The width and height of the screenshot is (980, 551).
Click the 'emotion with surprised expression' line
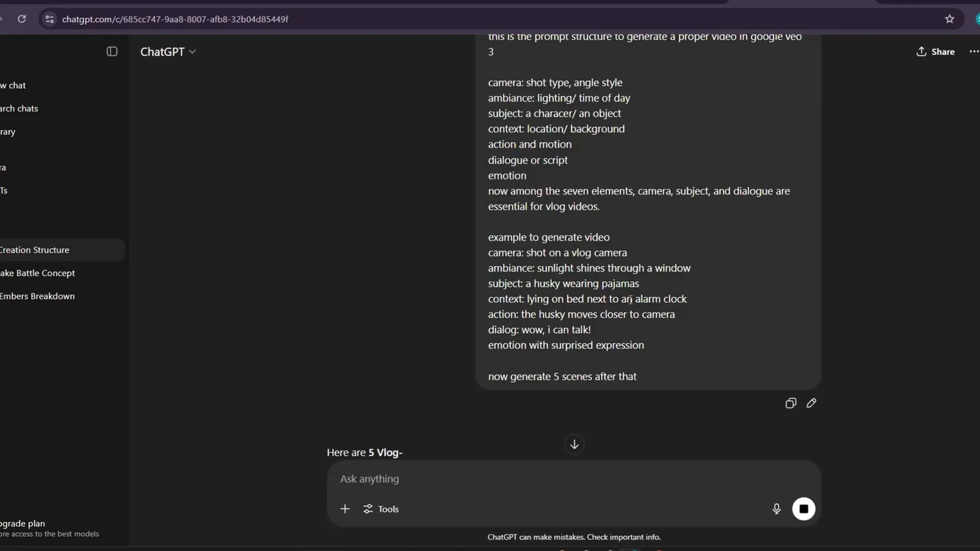click(566, 345)
